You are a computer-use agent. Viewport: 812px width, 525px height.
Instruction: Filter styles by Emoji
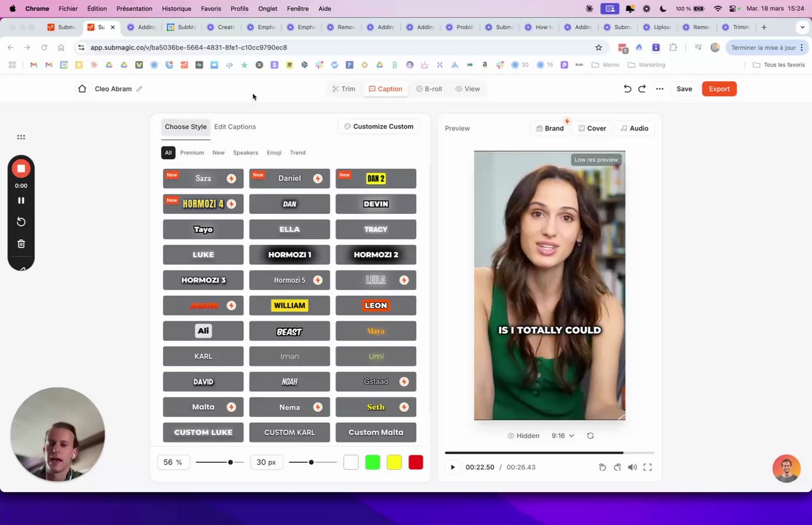tap(274, 152)
